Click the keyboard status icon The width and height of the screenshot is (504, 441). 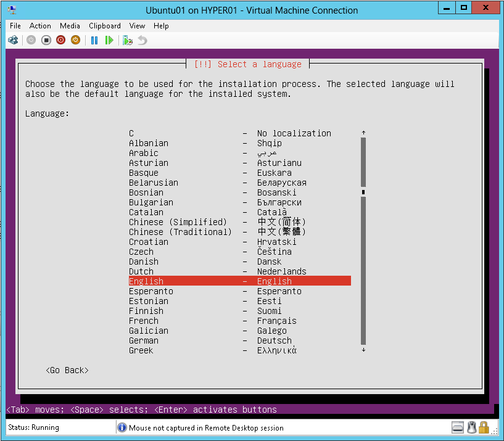tap(457, 427)
